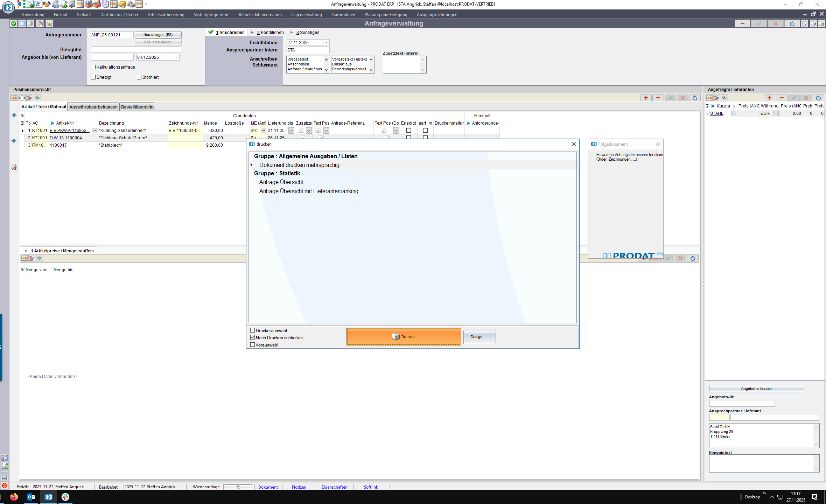The image size is (826, 504).
Task: Click the yellow address book toolbar icon
Action: click(x=122, y=4)
